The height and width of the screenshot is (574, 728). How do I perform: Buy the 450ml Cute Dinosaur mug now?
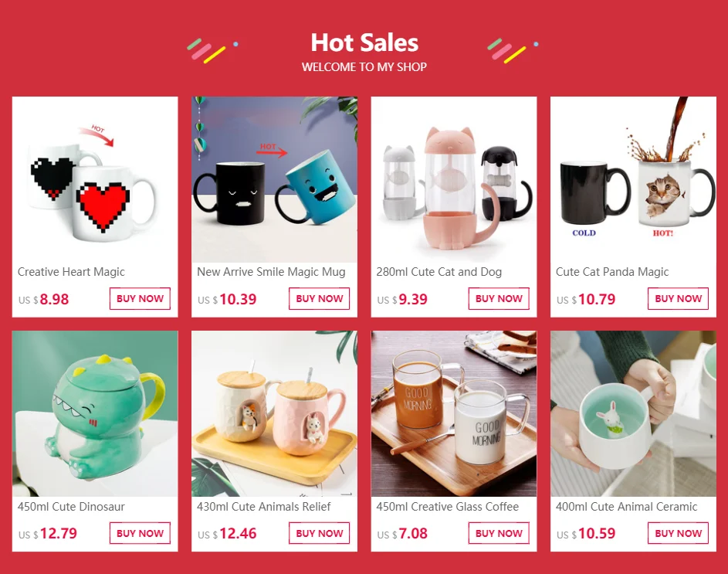(140, 533)
